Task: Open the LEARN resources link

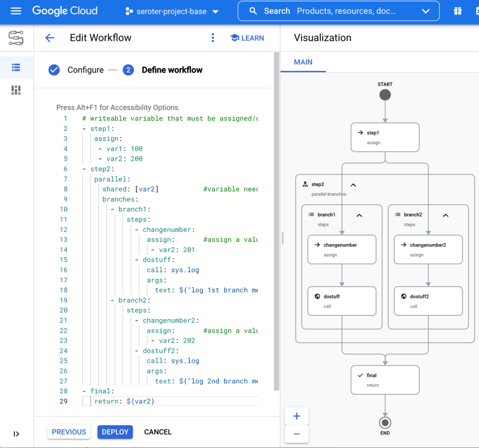Action: tap(247, 37)
